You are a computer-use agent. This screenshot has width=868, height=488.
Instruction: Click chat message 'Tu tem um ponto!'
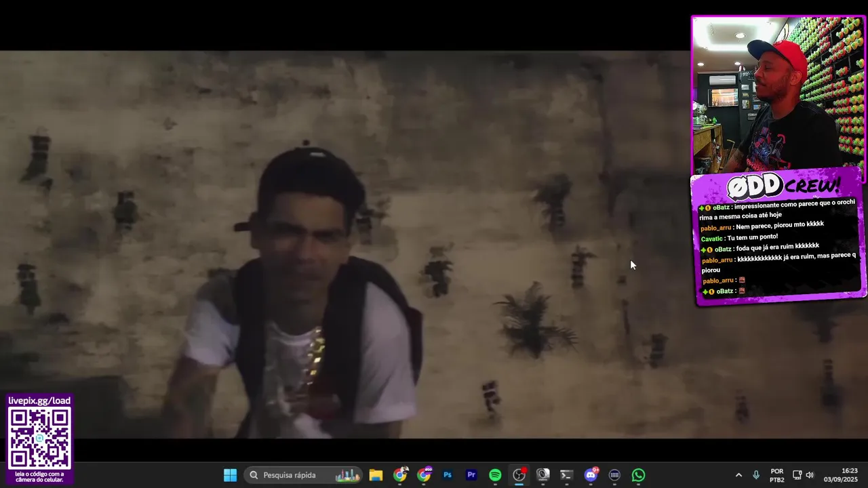(x=752, y=237)
